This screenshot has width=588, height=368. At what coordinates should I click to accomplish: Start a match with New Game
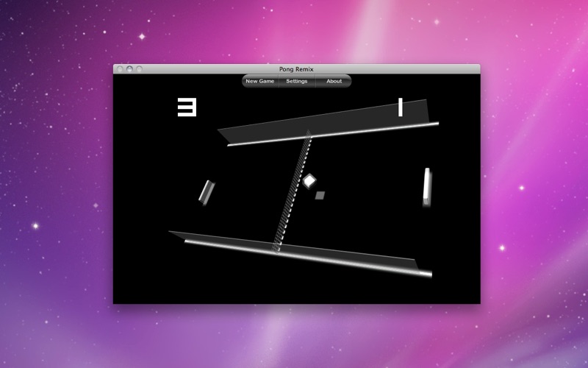(260, 81)
